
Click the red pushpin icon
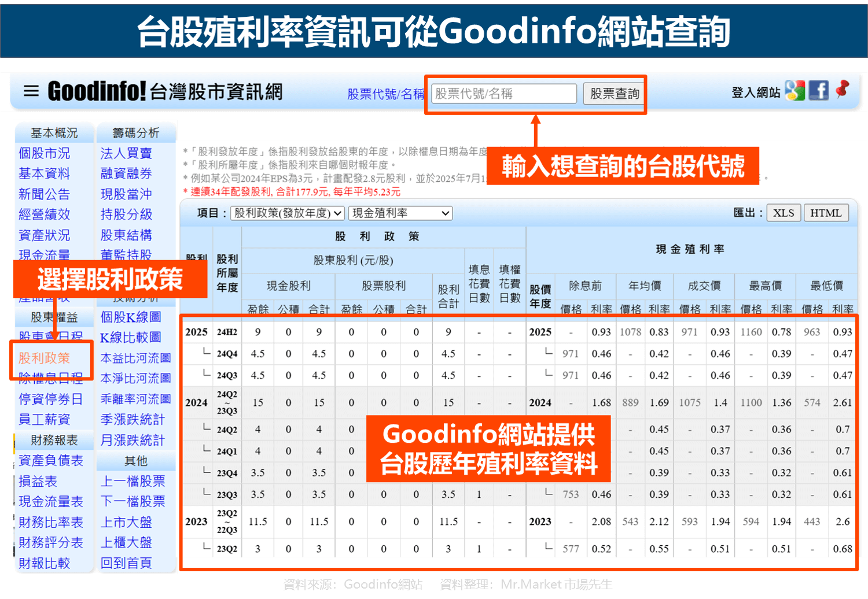pos(843,89)
